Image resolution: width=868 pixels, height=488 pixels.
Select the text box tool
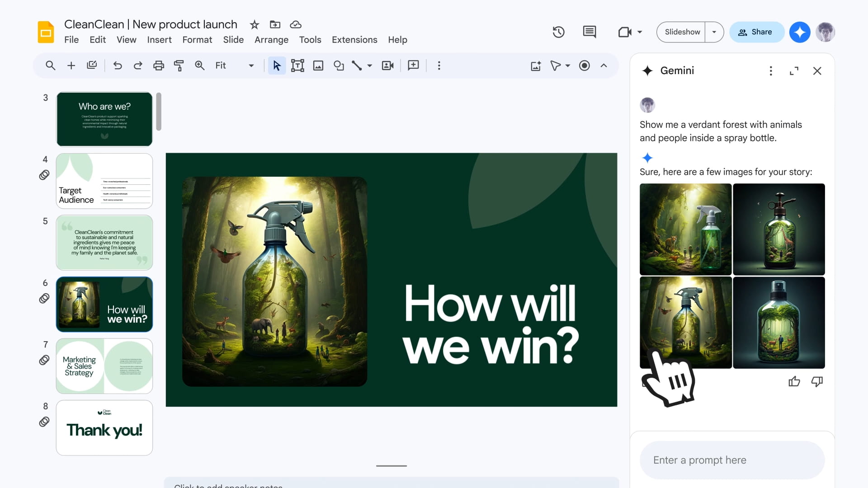tap(297, 66)
